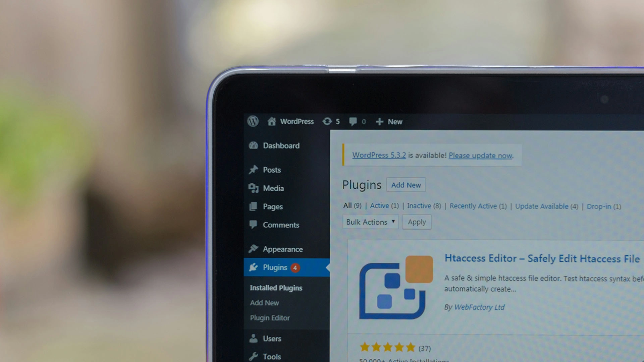This screenshot has height=362, width=644.
Task: Click the Installed Plugins menu item
Action: click(276, 288)
